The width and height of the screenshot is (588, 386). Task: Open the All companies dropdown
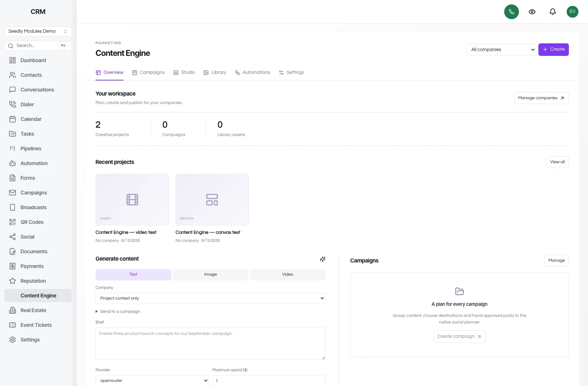(x=502, y=50)
